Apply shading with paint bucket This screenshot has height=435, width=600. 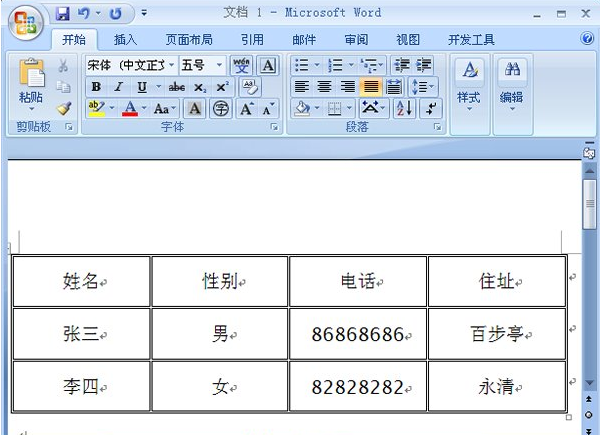302,109
